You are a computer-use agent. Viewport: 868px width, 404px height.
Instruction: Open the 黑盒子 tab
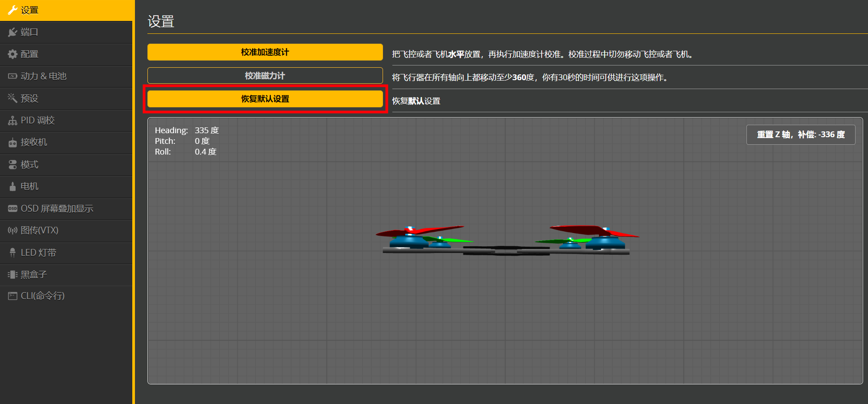pos(33,274)
